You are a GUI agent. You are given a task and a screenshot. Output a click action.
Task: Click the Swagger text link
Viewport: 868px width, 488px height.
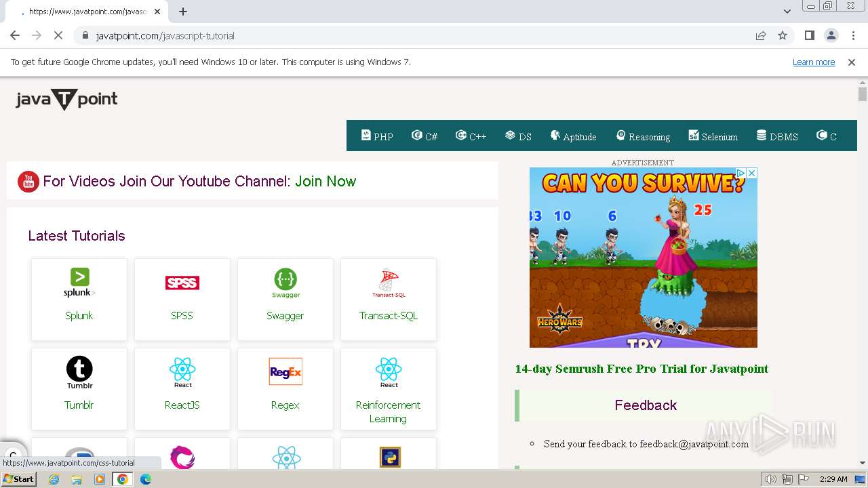285,316
